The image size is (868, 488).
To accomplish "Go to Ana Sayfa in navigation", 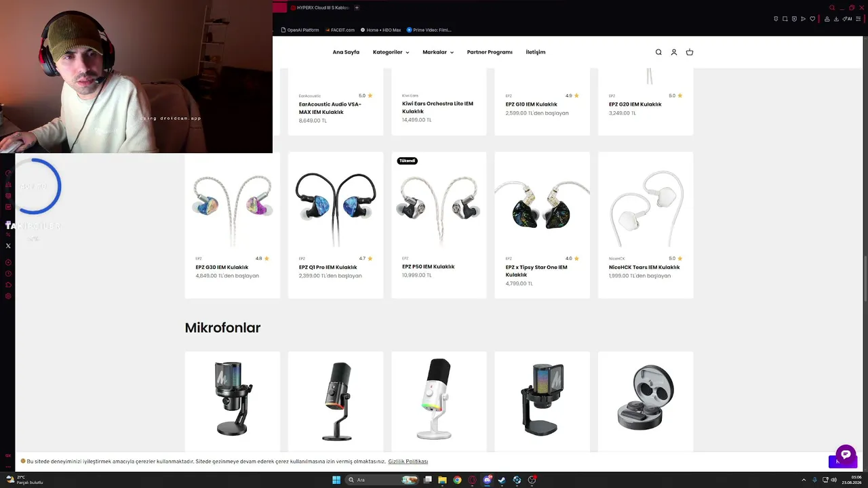I will point(346,52).
